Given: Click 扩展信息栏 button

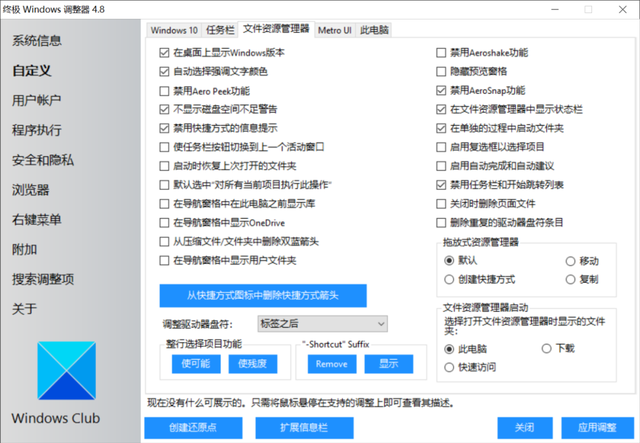Looking at the screenshot, I should coord(304,427).
